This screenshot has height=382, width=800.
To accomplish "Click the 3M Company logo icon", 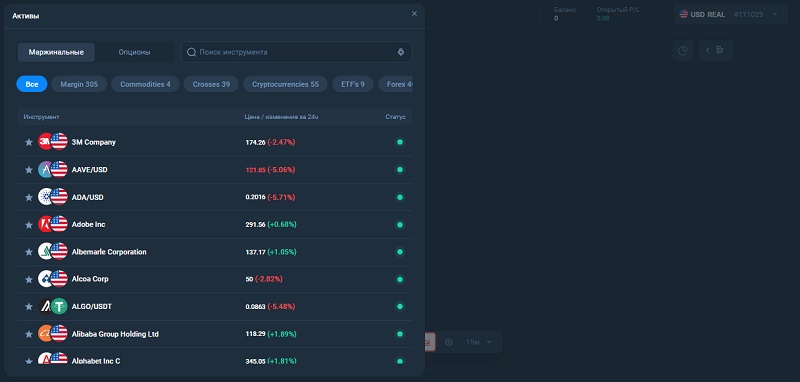I will click(45, 142).
